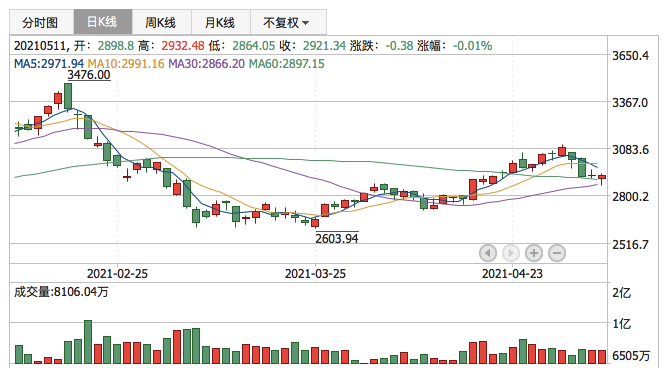The height and width of the screenshot is (373, 665).
Task: Zoom in with the plus icon
Action: coord(534,253)
